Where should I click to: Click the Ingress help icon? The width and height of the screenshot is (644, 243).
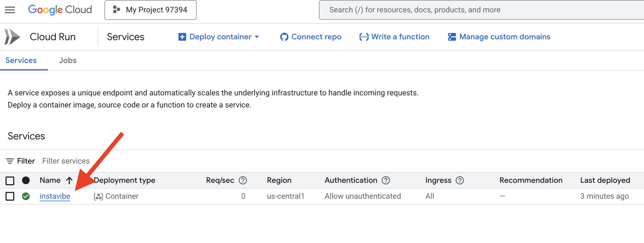point(460,180)
